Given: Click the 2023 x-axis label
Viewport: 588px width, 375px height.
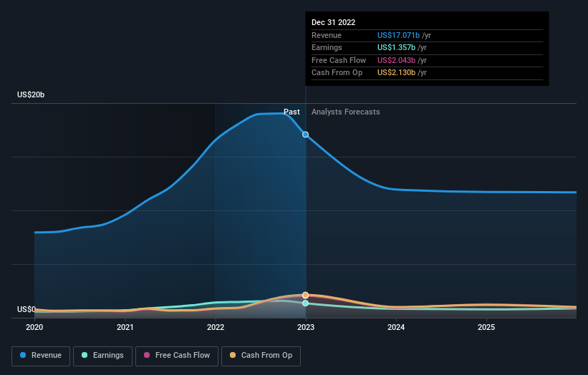Looking at the screenshot, I should click(x=306, y=327).
